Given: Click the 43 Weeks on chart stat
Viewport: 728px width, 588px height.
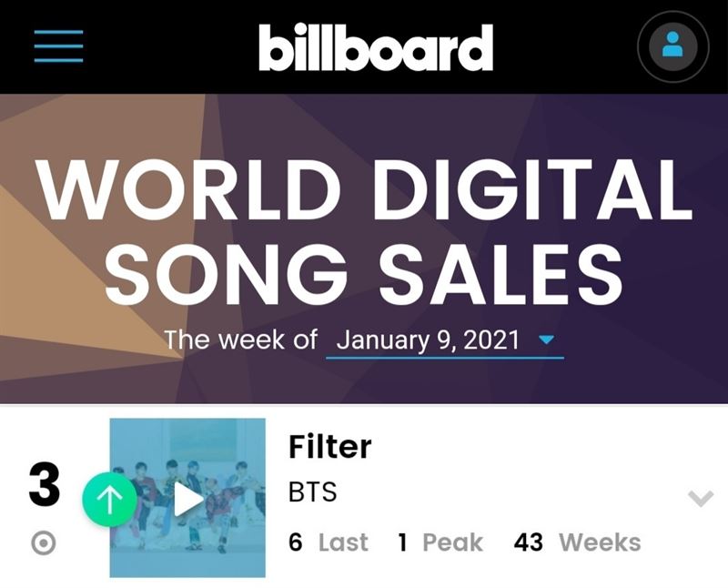Looking at the screenshot, I should coord(577,542).
